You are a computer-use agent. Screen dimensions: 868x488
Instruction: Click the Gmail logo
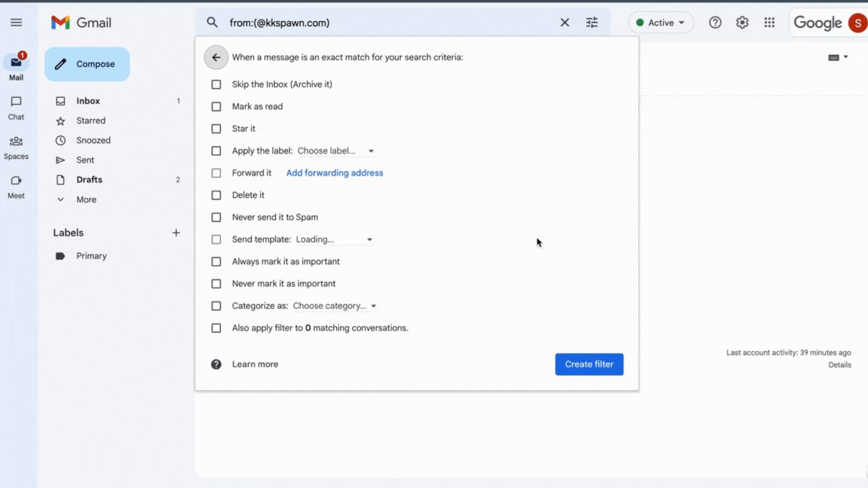click(x=81, y=23)
